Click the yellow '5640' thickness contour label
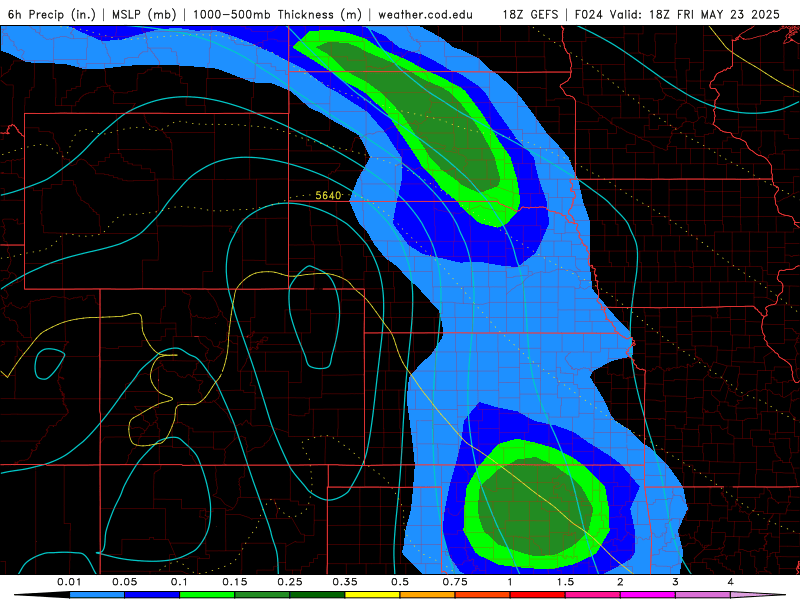Image resolution: width=800 pixels, height=600 pixels. 328,195
